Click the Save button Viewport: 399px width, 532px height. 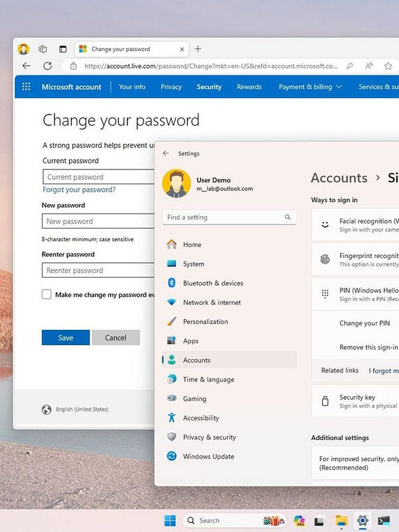pos(65,338)
